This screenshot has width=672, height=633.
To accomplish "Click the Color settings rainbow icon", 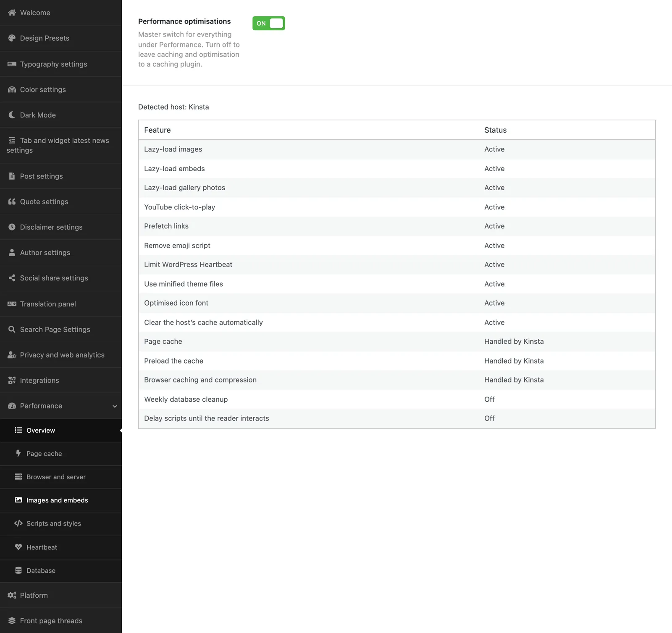I will pos(12,89).
